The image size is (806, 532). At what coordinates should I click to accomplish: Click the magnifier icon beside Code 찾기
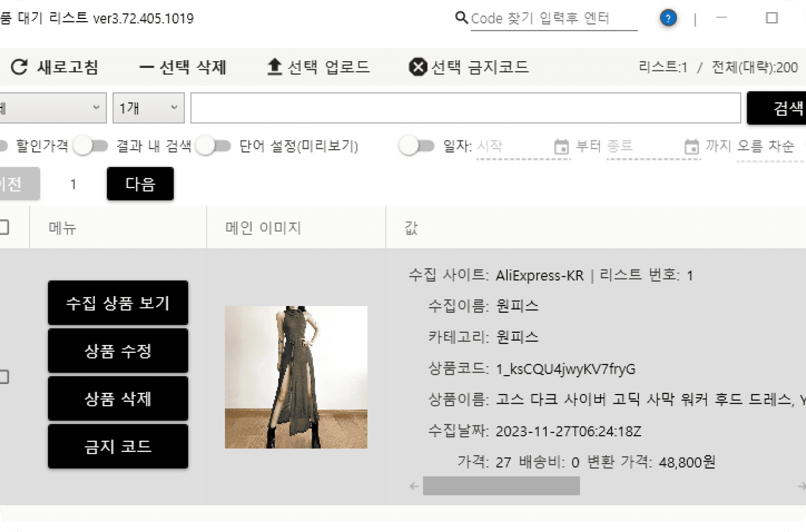tap(461, 18)
